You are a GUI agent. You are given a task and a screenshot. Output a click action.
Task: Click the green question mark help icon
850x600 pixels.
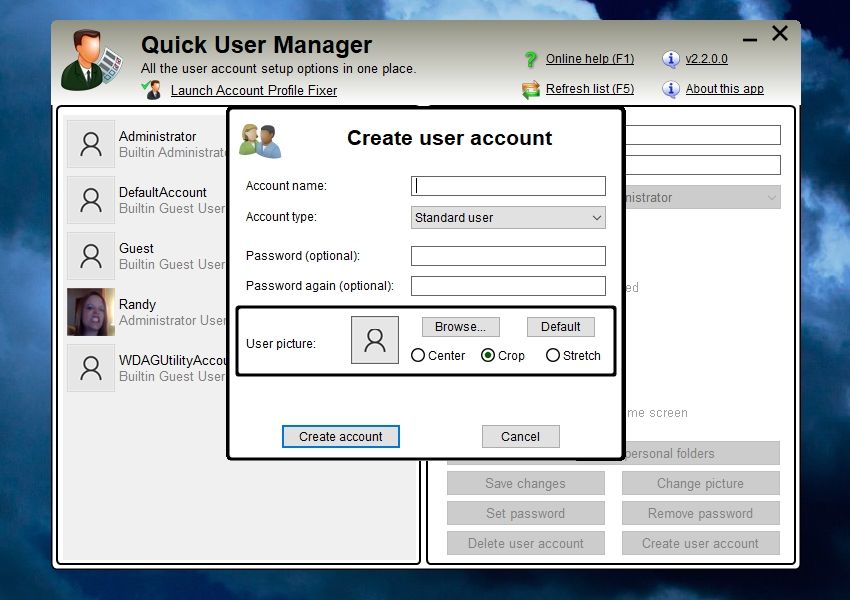(x=531, y=59)
